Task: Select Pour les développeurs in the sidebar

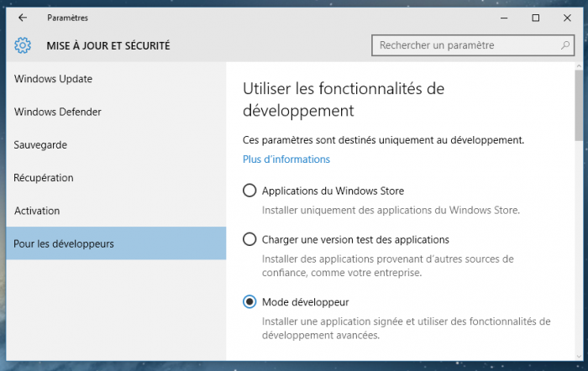Action: point(64,243)
